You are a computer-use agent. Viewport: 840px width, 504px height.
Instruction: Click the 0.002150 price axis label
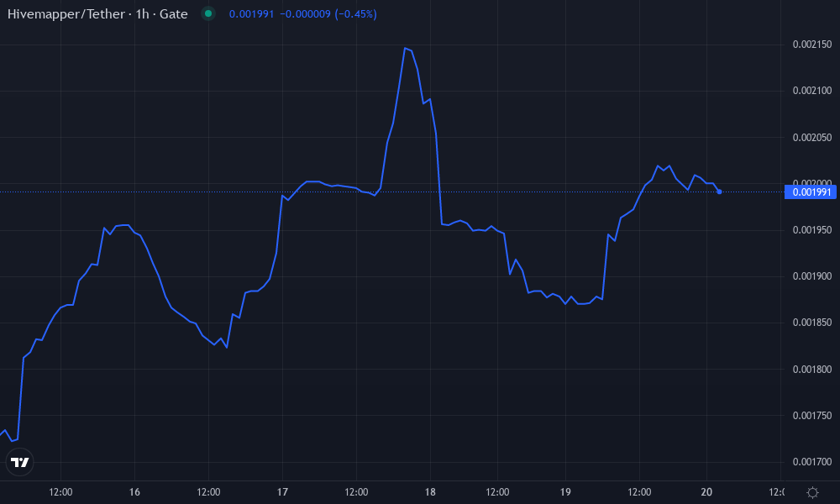(x=811, y=45)
